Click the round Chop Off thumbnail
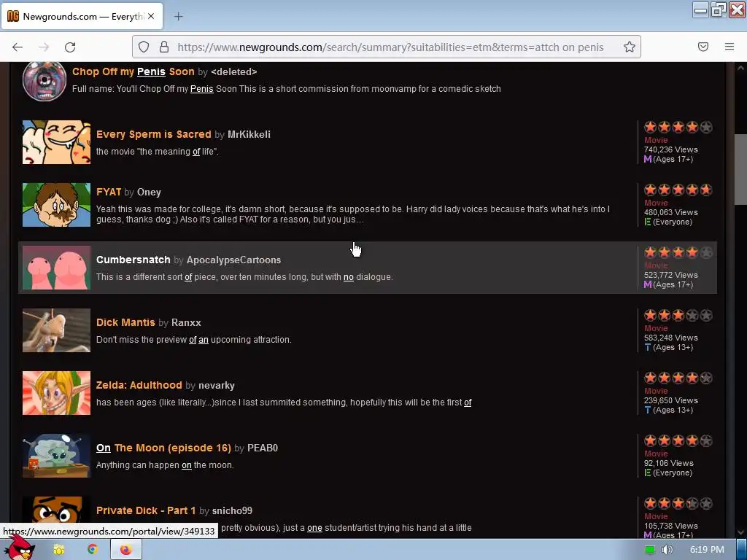The image size is (747, 560). [x=44, y=80]
